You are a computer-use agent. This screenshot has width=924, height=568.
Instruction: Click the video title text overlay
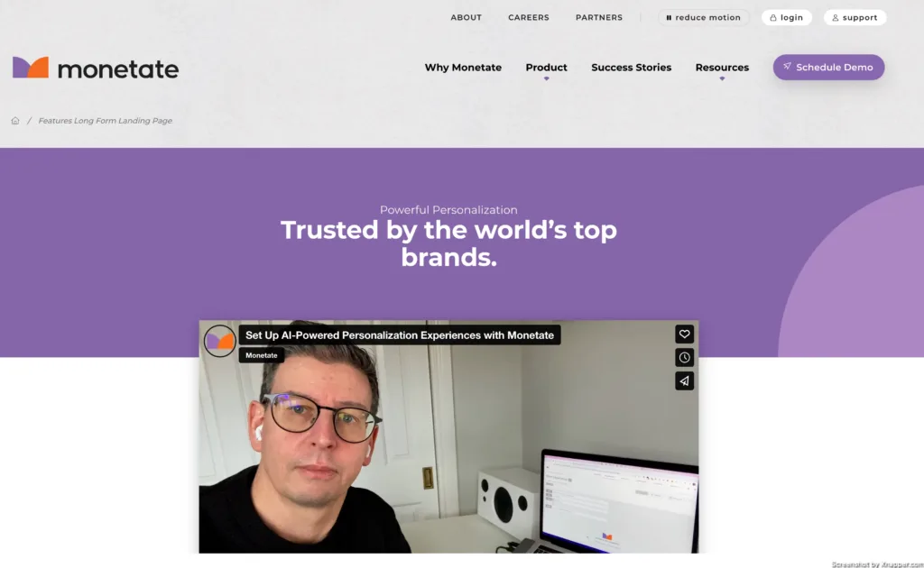pos(400,334)
